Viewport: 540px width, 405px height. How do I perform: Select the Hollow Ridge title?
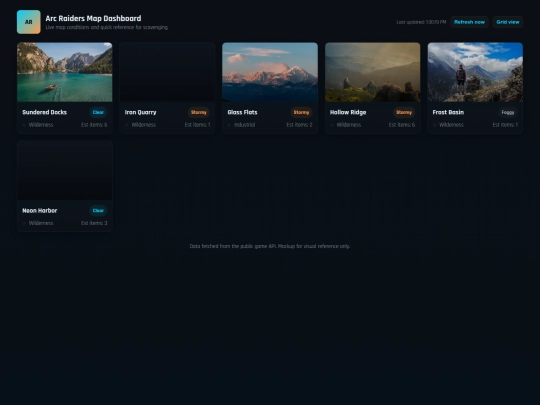click(x=348, y=112)
